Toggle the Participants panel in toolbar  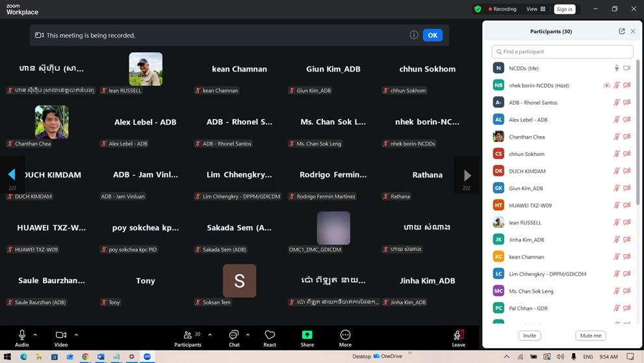click(188, 335)
